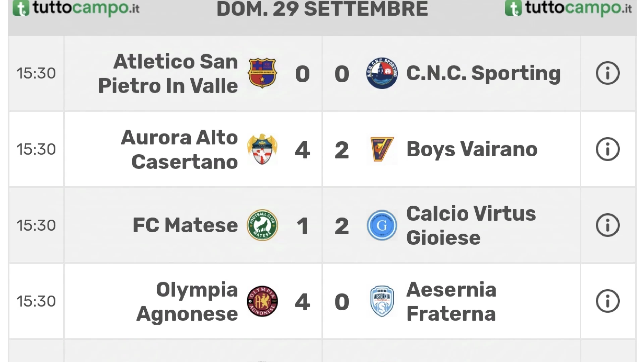Viewport: 644px width, 362px height.
Task: Click Calcio Virtus Gioiese blue logo
Action: tap(382, 225)
